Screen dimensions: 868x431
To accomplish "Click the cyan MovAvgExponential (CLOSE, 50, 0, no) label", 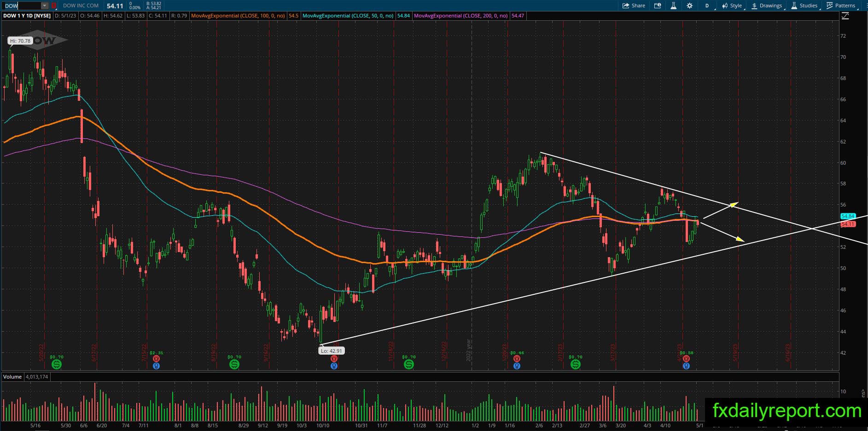I will point(348,16).
